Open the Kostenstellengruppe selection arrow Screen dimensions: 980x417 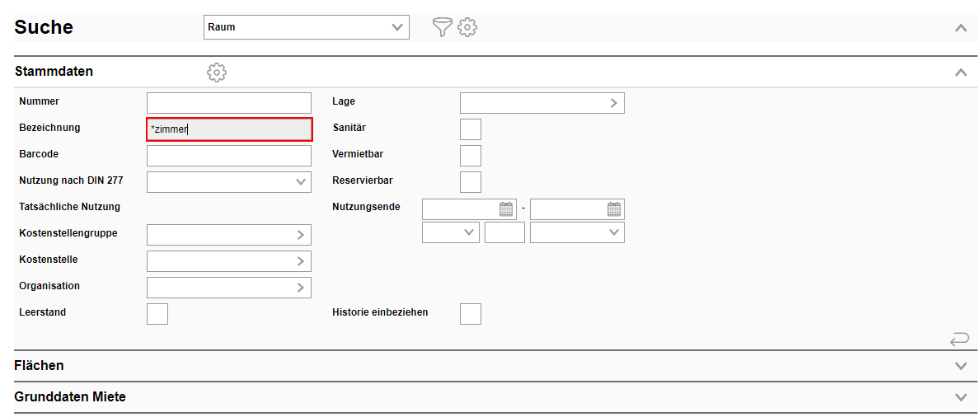point(300,235)
